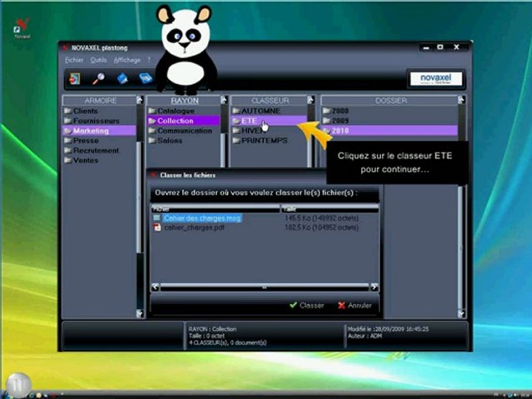Click the 102,5 Ko size cell
This screenshot has width=532, height=399.
coord(321,227)
